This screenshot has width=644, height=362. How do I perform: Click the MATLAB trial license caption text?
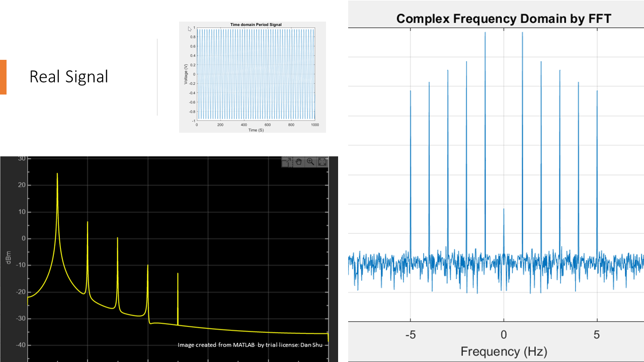250,345
